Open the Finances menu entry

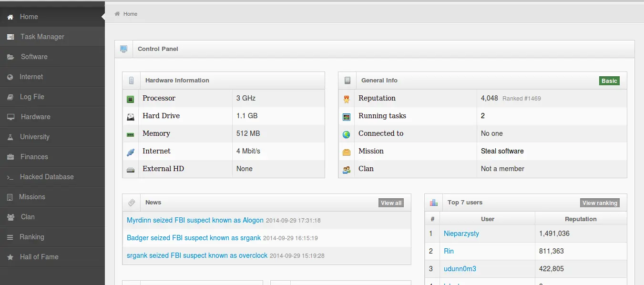(x=52, y=157)
